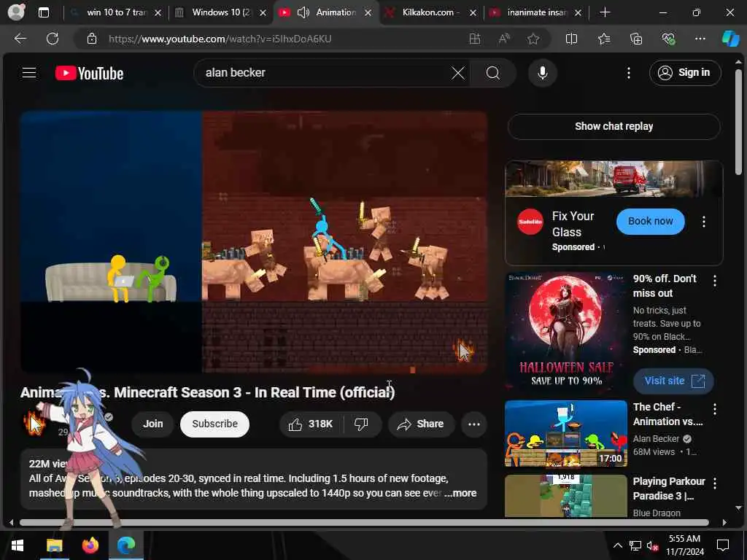The image size is (747, 560).
Task: Go to the YouTube home logo
Action: pyautogui.click(x=89, y=73)
